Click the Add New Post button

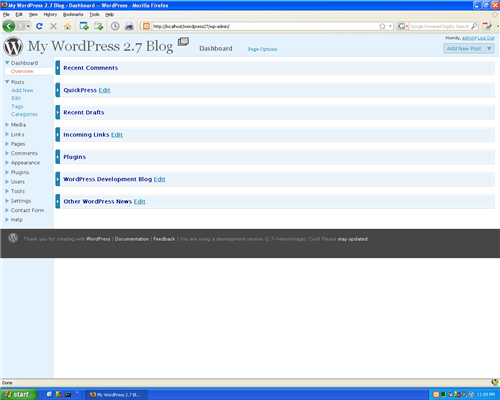click(x=464, y=48)
